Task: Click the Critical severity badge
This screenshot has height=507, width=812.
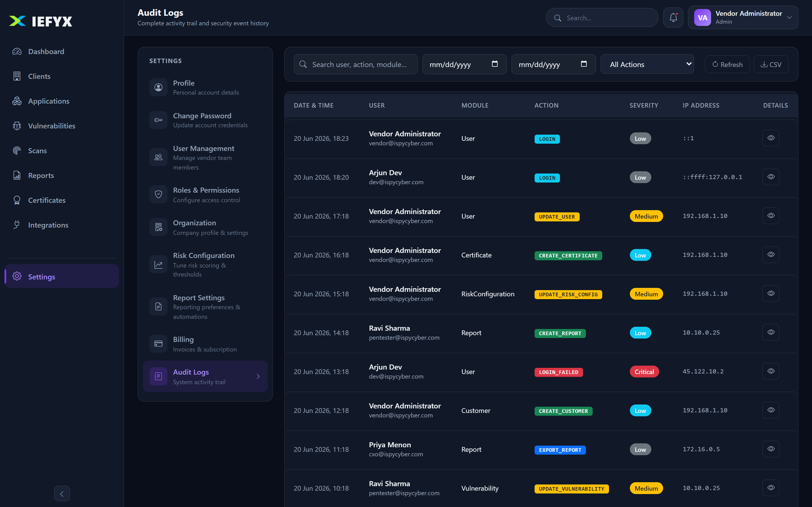Action: click(x=644, y=372)
